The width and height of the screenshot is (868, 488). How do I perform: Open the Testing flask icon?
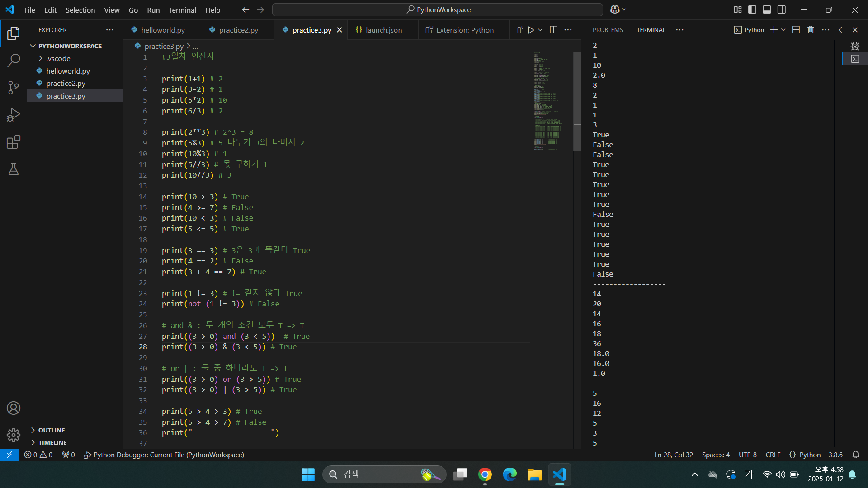click(14, 169)
